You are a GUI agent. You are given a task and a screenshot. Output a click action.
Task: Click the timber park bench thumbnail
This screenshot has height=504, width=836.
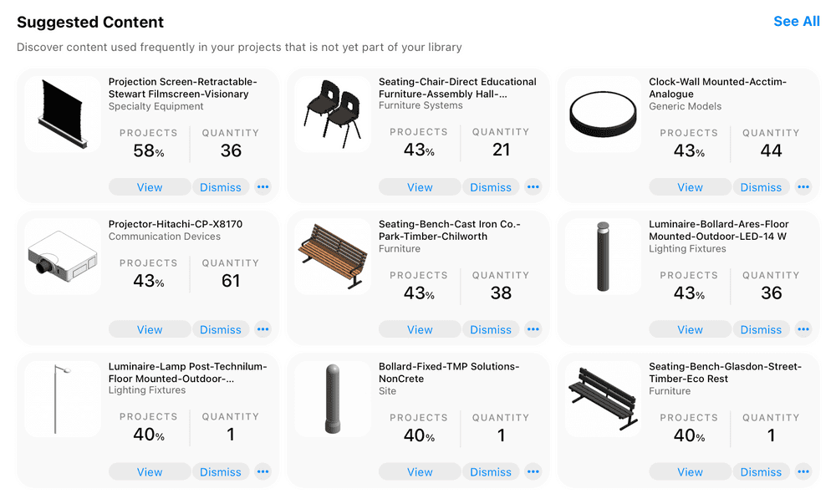tap(332, 255)
